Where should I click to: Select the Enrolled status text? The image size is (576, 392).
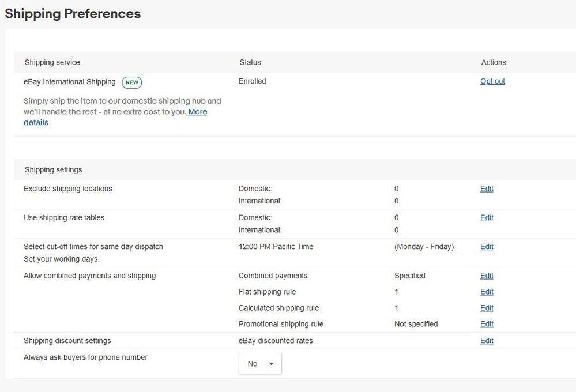pyautogui.click(x=252, y=81)
